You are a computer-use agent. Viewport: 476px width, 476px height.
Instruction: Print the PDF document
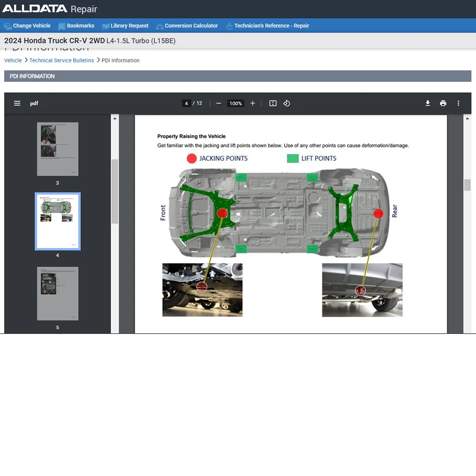443,103
